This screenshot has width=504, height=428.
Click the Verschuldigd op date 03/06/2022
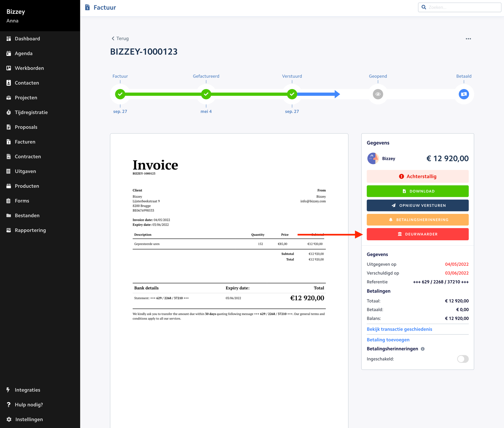click(x=457, y=273)
